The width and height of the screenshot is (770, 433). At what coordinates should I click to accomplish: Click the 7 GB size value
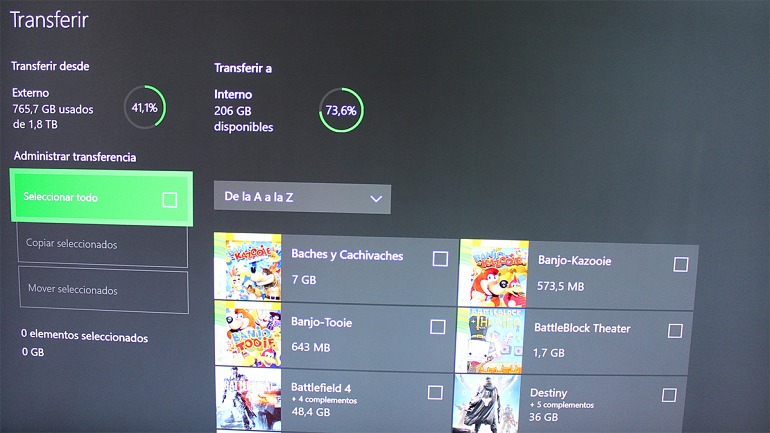point(303,280)
